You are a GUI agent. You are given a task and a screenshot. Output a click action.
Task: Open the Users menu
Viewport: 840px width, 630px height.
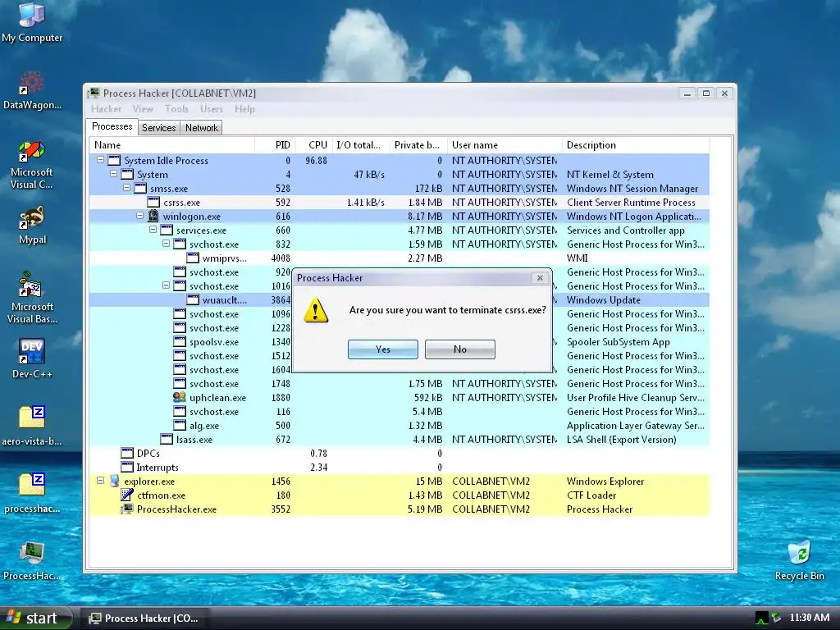pyautogui.click(x=212, y=109)
